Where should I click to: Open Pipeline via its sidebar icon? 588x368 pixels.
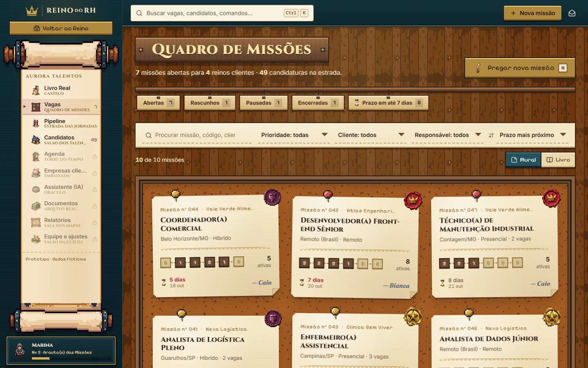(x=36, y=123)
